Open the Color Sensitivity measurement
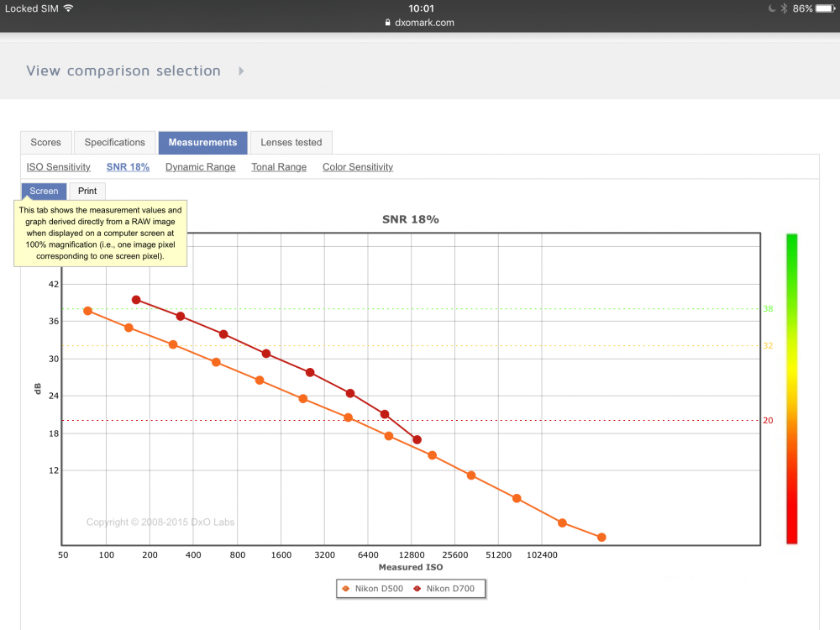This screenshot has width=840, height=630. (358, 167)
